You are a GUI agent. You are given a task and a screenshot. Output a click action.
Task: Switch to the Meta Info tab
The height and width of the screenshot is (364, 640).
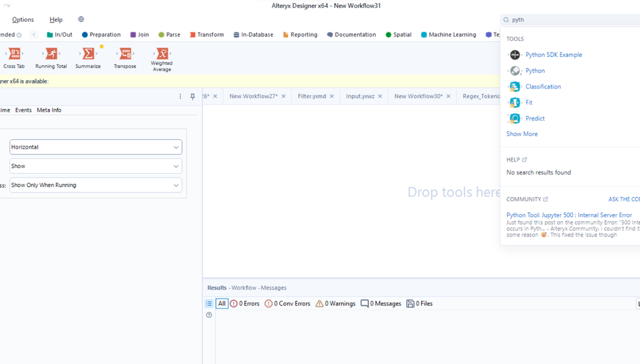[49, 110]
